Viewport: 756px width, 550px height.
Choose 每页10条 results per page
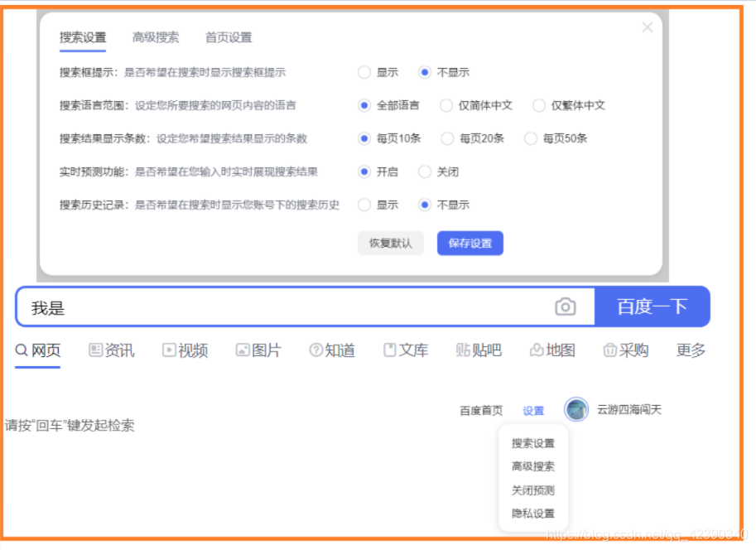pyautogui.click(x=364, y=138)
